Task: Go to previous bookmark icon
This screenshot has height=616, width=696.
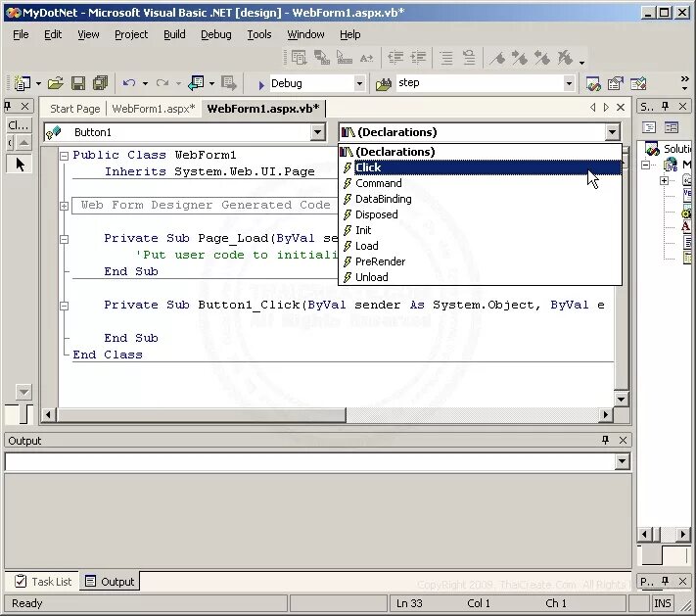Action: point(542,58)
